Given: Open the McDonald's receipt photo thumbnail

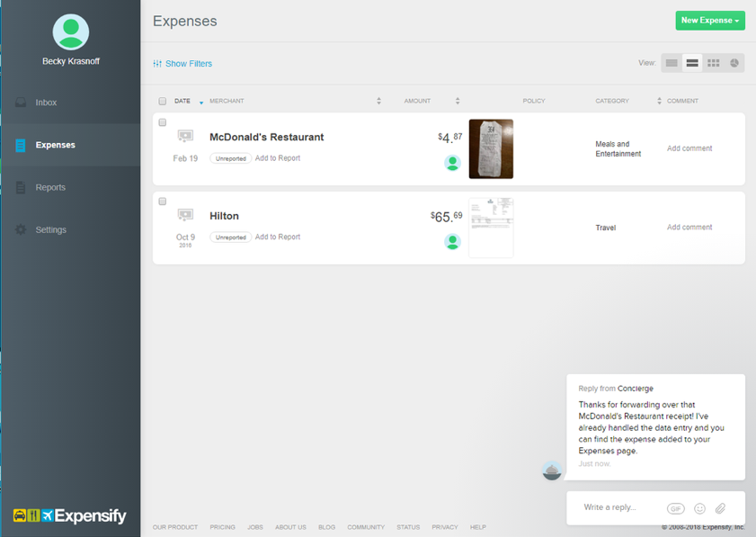Looking at the screenshot, I should (491, 148).
